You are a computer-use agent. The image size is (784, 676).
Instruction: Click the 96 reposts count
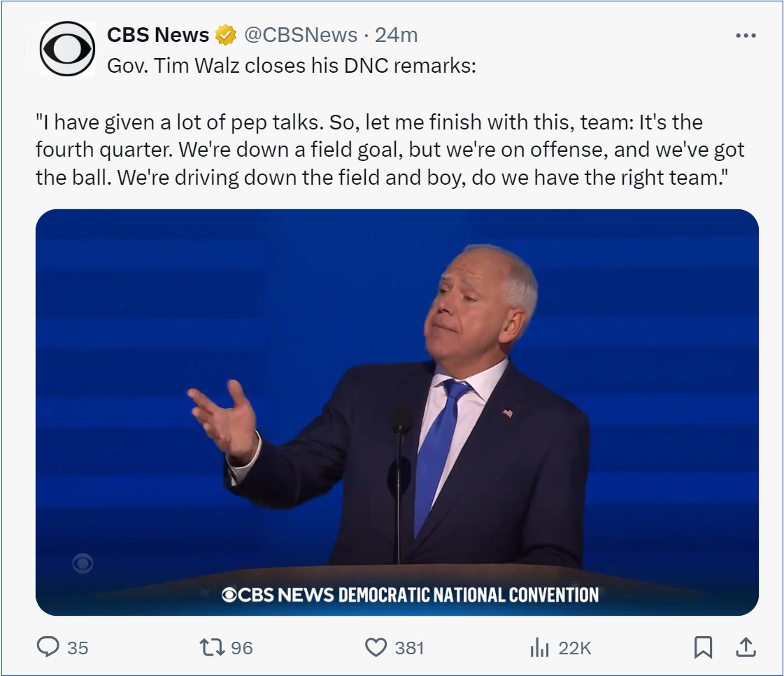(x=242, y=648)
